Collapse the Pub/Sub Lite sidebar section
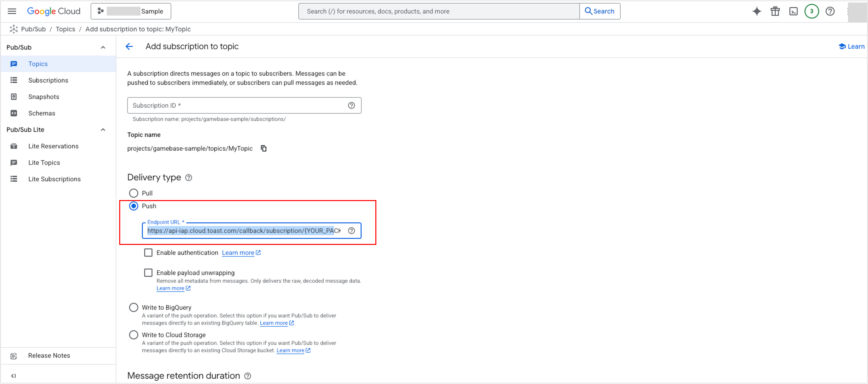The height and width of the screenshot is (384, 868). 103,130
